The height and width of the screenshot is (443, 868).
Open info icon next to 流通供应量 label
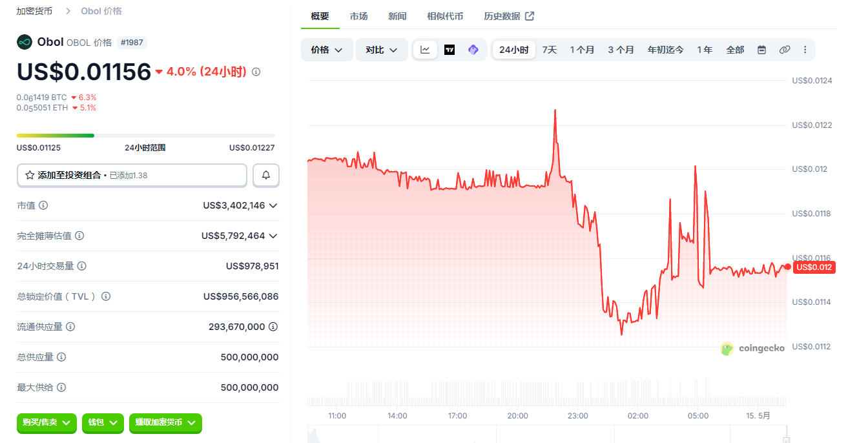tap(70, 327)
